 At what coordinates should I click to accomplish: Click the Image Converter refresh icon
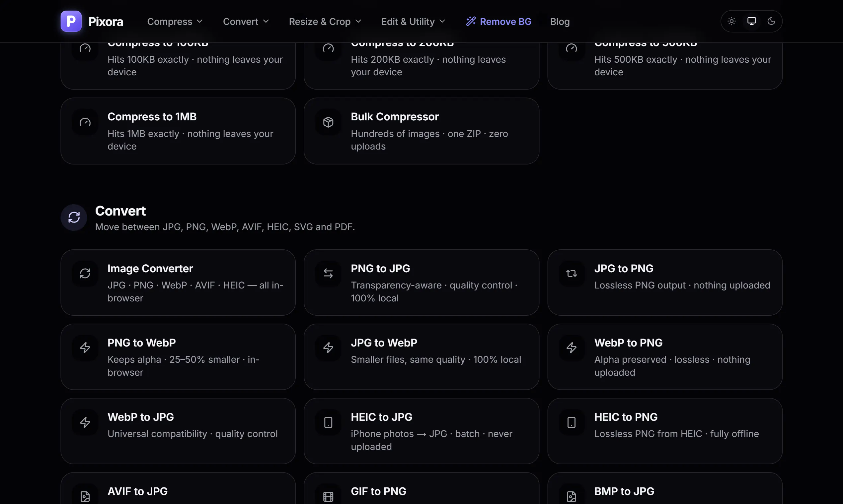pyautogui.click(x=85, y=274)
